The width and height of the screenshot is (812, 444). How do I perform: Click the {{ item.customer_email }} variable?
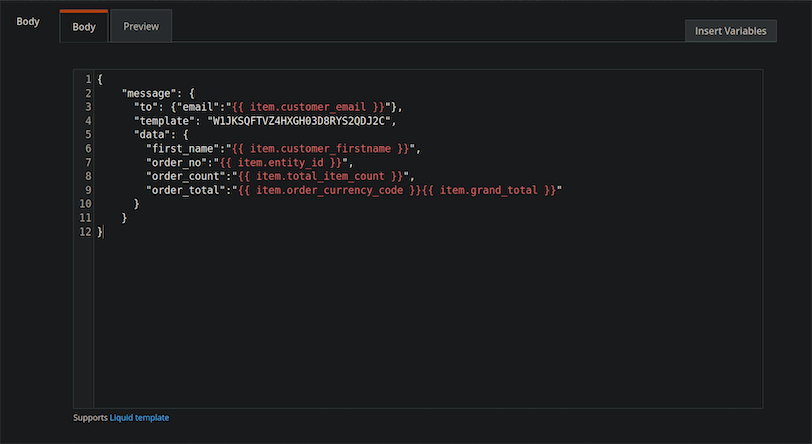pos(308,107)
